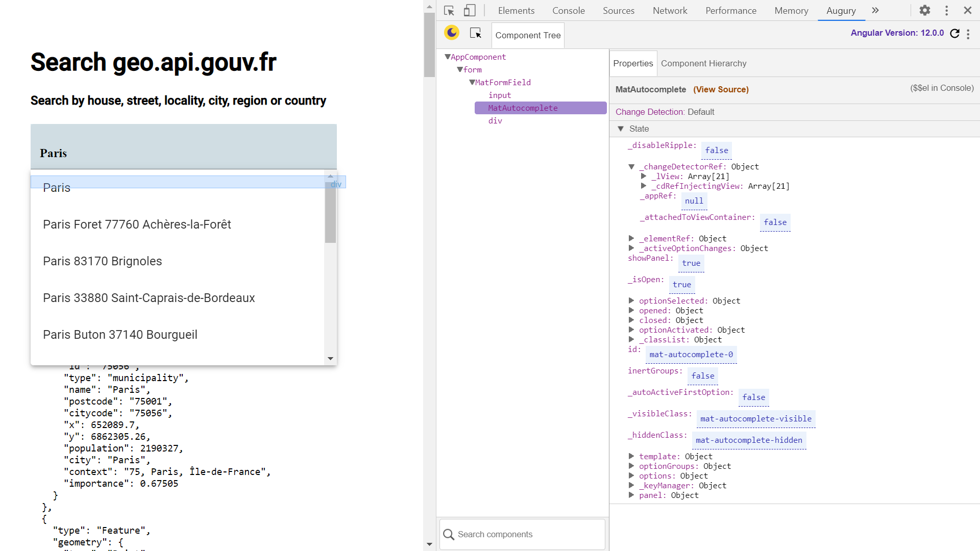Viewport: 980px width, 551px height.
Task: Toggle Augury dark theme moon icon
Action: [452, 33]
